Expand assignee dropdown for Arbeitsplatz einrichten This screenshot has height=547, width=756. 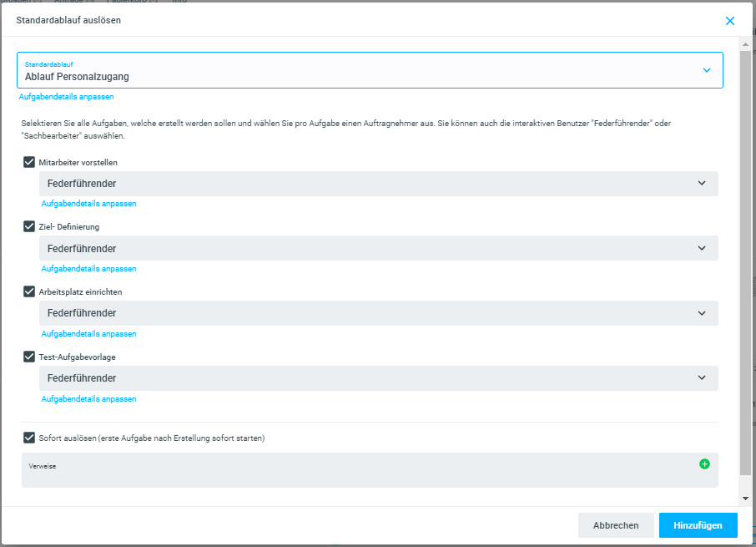378,313
